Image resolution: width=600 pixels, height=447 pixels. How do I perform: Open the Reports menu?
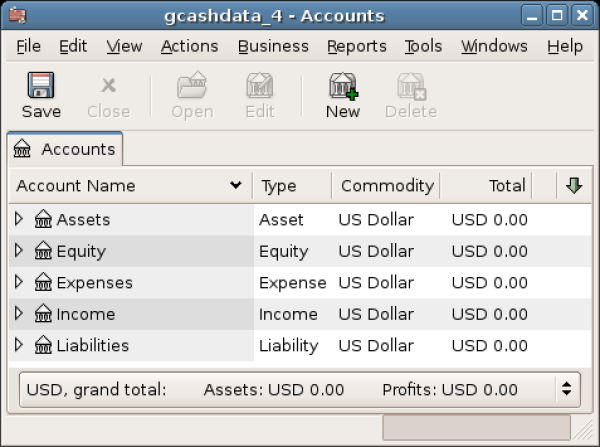click(356, 46)
